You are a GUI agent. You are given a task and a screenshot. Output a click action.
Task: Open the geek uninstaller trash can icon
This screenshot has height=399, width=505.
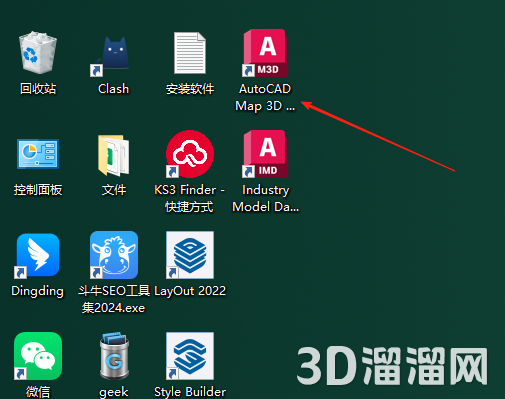(x=114, y=356)
